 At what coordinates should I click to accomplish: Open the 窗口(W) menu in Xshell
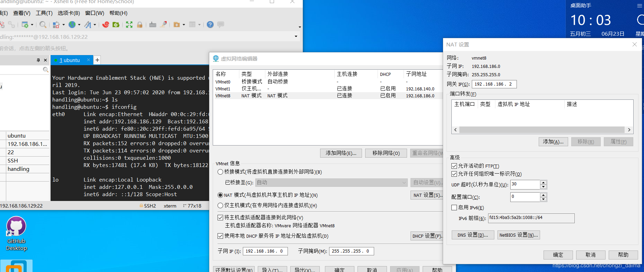[95, 13]
